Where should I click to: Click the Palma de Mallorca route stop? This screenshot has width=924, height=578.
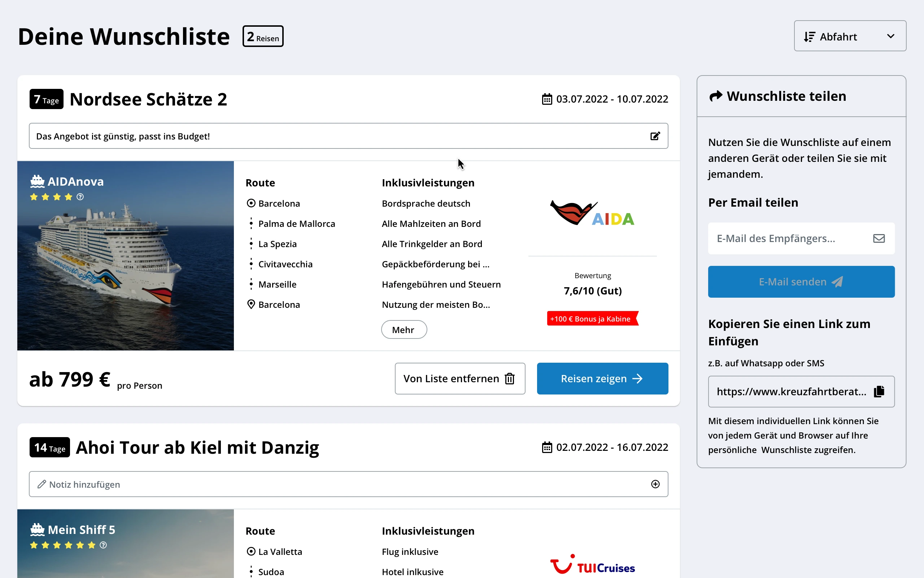click(x=297, y=224)
